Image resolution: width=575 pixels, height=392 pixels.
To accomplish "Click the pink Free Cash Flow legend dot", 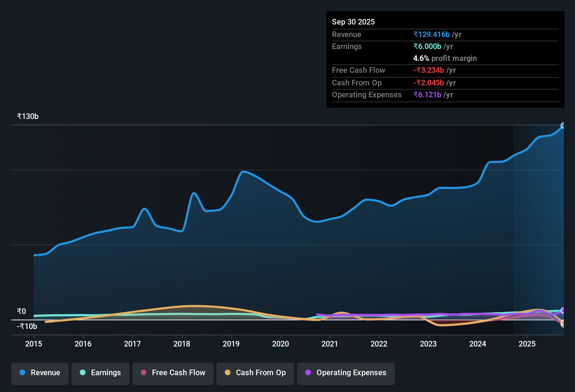I will click(x=143, y=373).
